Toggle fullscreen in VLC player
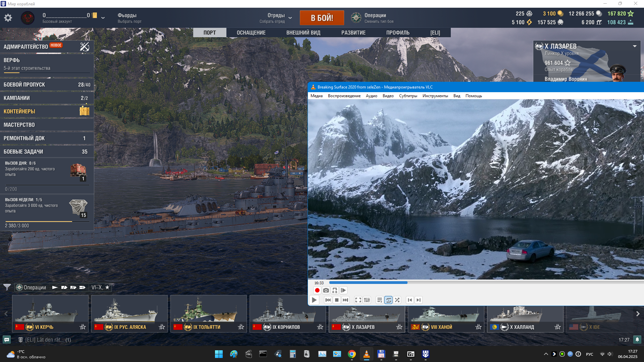644x362 pixels. 358,300
